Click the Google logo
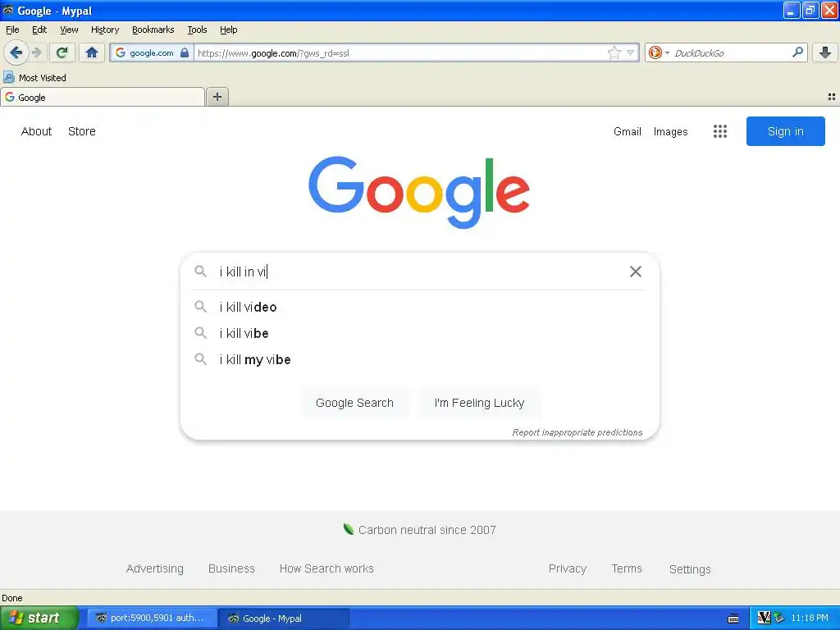840x630 pixels. tap(419, 192)
